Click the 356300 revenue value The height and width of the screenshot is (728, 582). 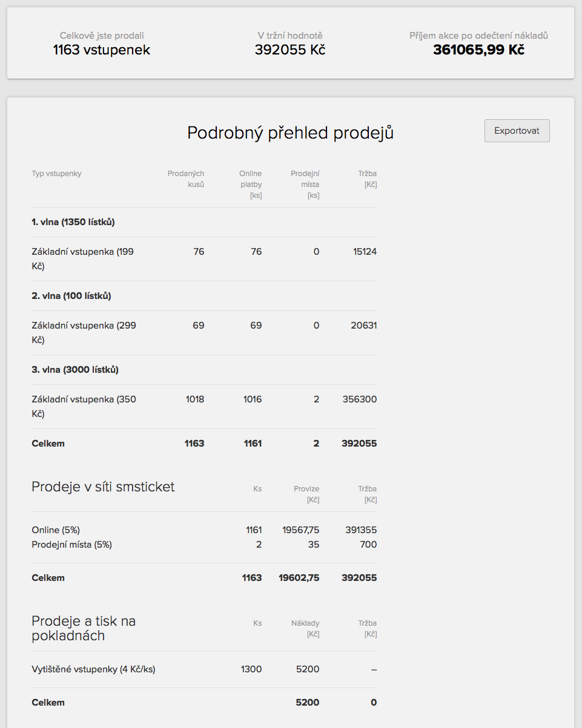pyautogui.click(x=359, y=399)
